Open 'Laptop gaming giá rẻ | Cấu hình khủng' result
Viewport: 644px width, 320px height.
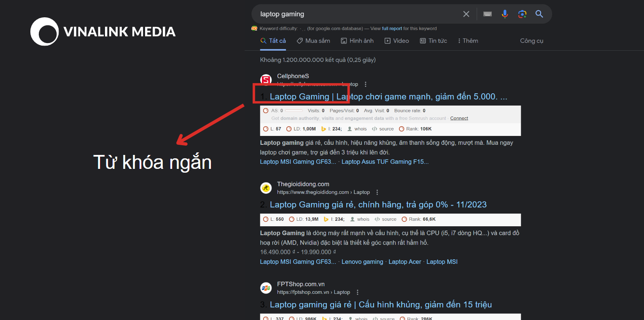click(381, 305)
